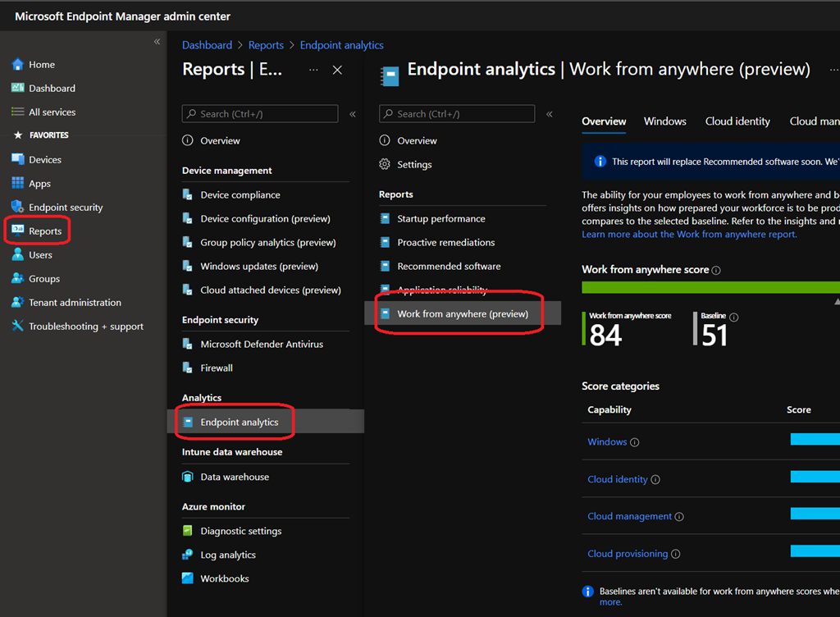Click Learn more about Work from anywhere link

click(689, 235)
